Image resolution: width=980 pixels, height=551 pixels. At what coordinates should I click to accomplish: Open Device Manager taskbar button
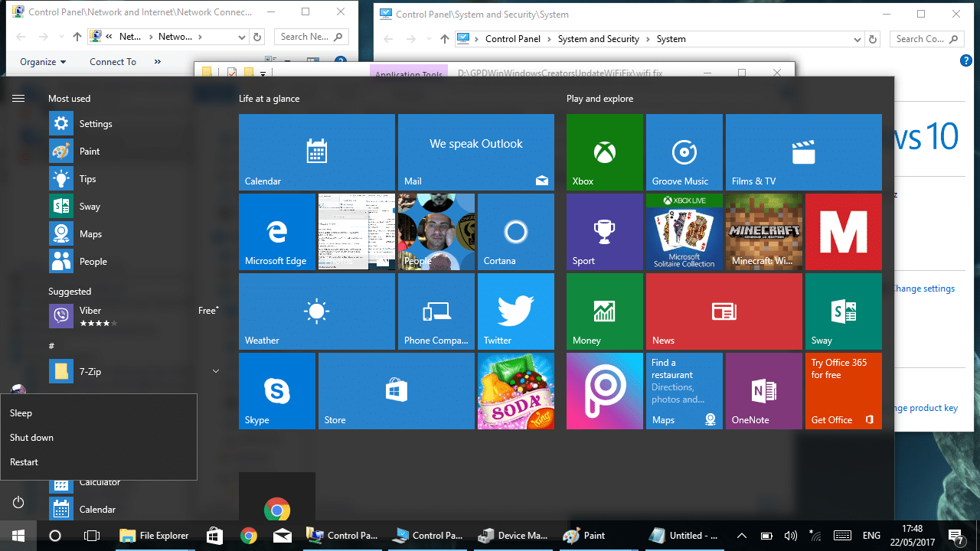(512, 536)
